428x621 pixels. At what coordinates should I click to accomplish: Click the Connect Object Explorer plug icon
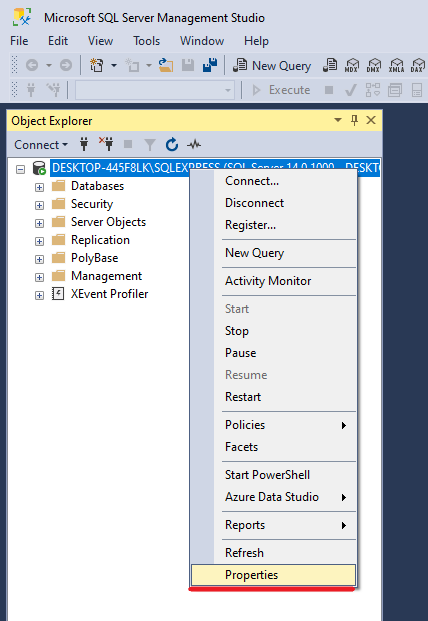point(84,145)
